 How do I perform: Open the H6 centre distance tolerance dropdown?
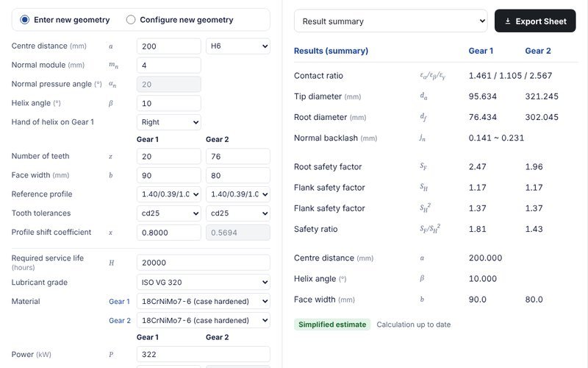[x=237, y=46]
